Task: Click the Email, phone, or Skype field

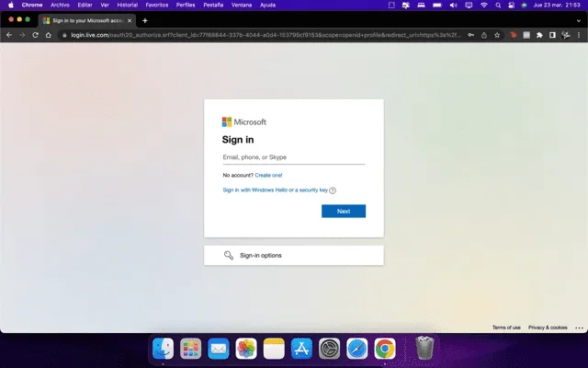Action: point(293,157)
